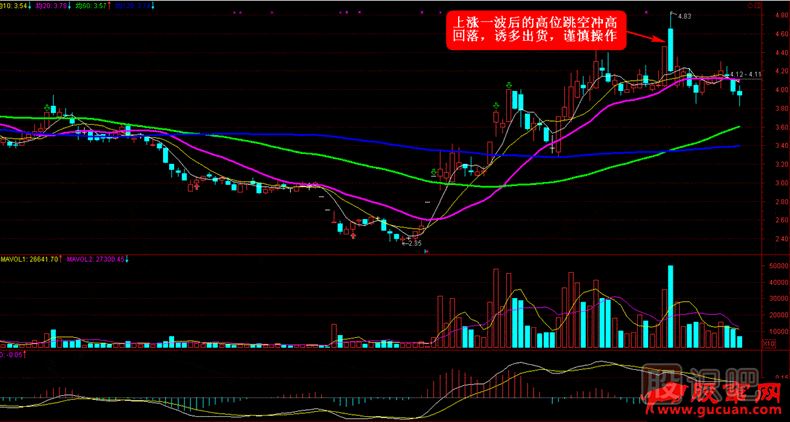Click the green cross marker near the 3.10 level

tap(435, 172)
